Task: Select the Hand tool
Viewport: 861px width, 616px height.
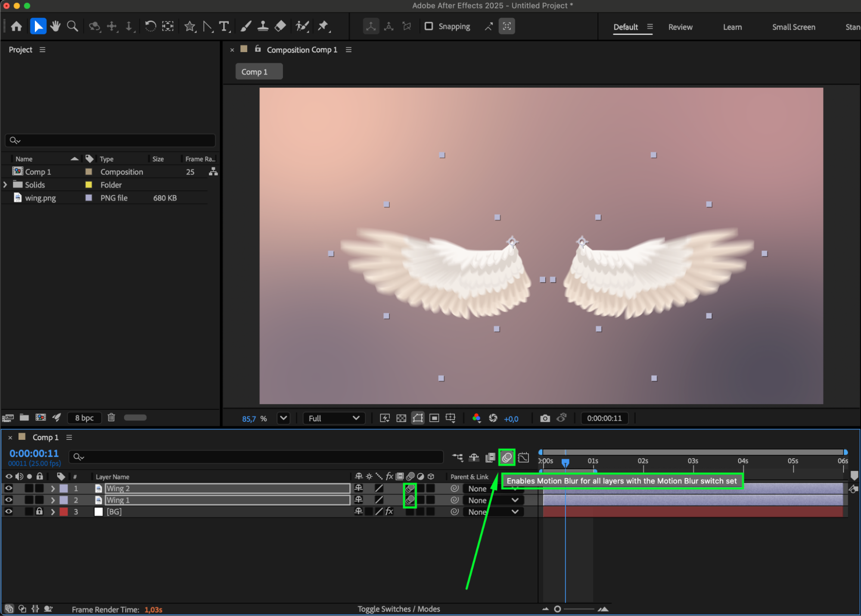Action: click(x=55, y=27)
